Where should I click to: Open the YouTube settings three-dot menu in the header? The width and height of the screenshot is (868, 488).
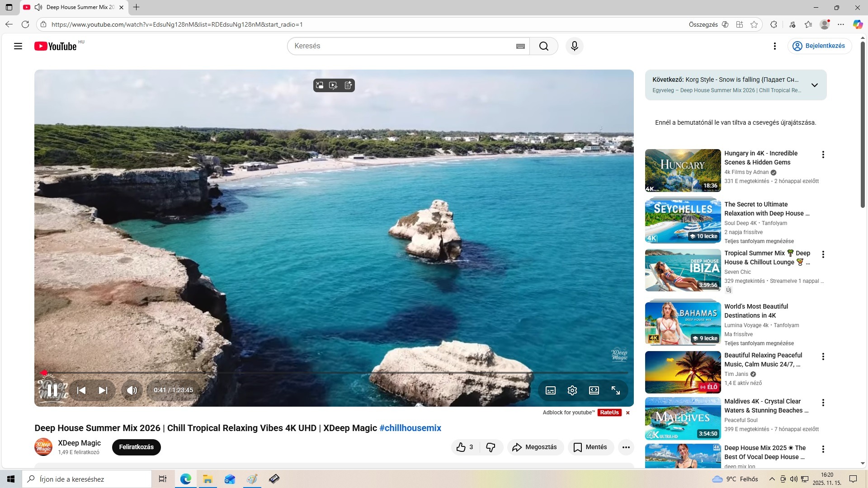[775, 46]
